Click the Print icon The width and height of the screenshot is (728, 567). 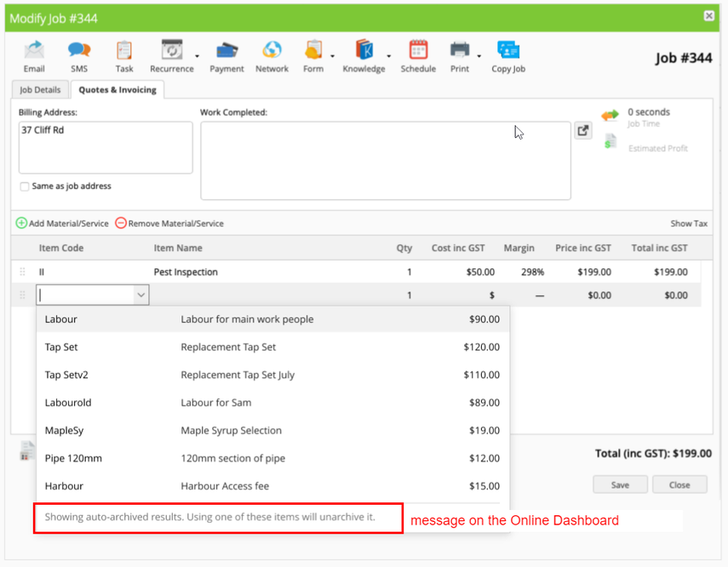coord(460,50)
